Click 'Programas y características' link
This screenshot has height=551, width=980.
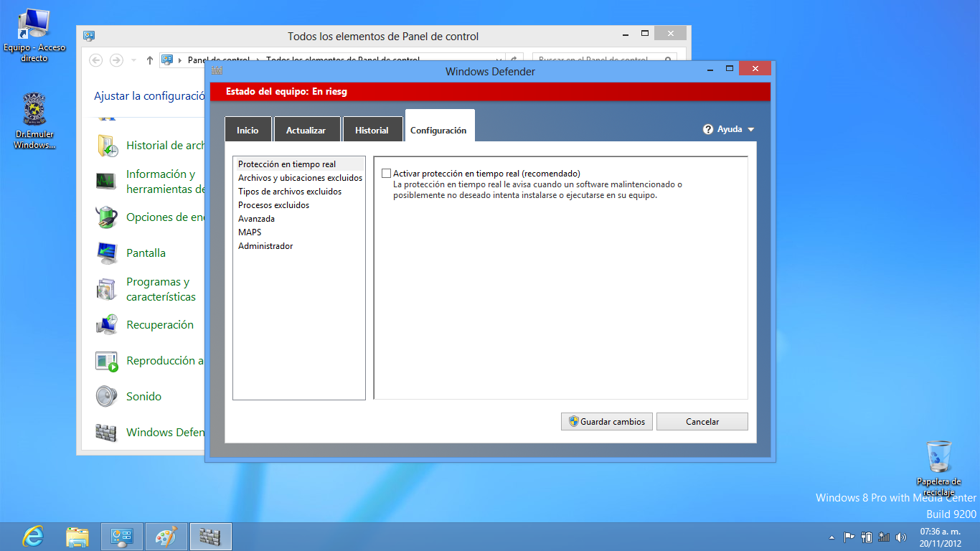(x=161, y=289)
